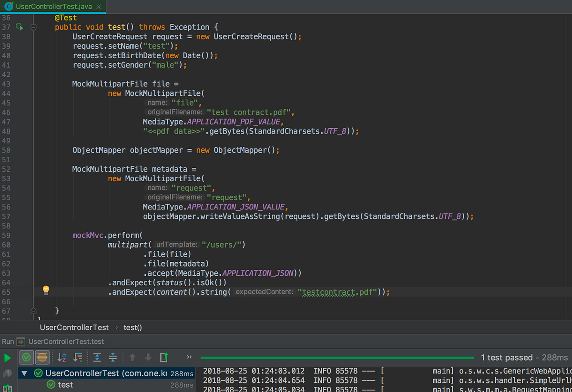Image resolution: width=572 pixels, height=392 pixels.
Task: Show more toolbar actions via chevron icon
Action: click(189, 356)
